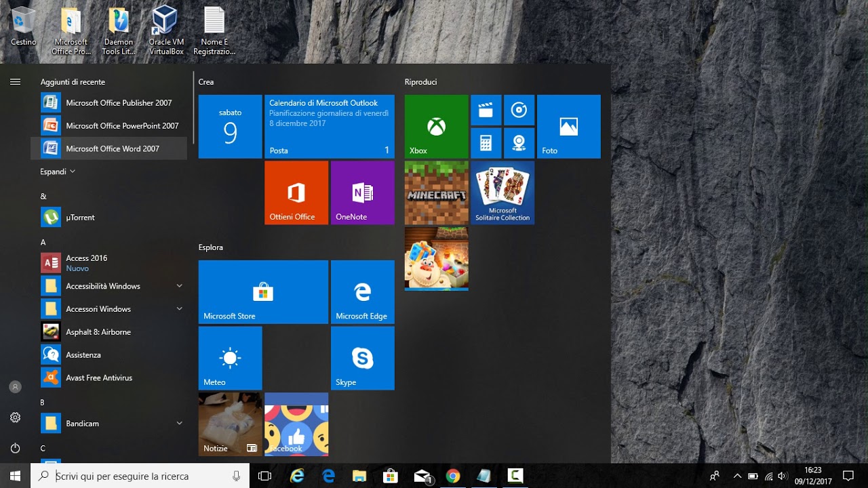The width and height of the screenshot is (868, 488).
Task: Open the Posta Outlook calendar tile
Action: 330,127
